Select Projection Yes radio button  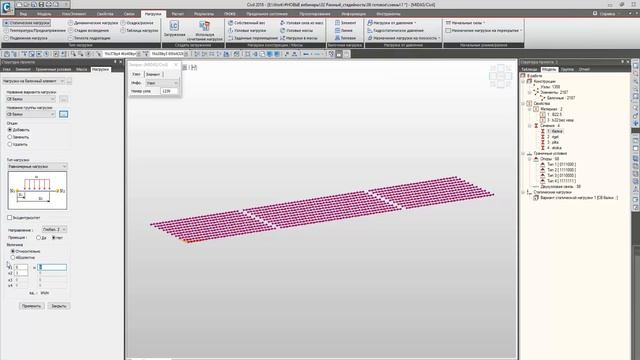(x=38, y=238)
